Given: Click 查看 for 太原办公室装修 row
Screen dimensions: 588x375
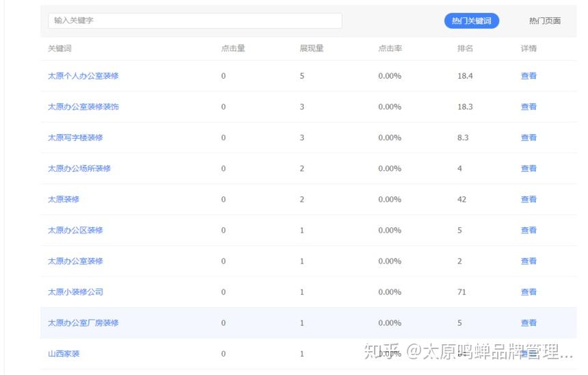Looking at the screenshot, I should click(x=529, y=261).
